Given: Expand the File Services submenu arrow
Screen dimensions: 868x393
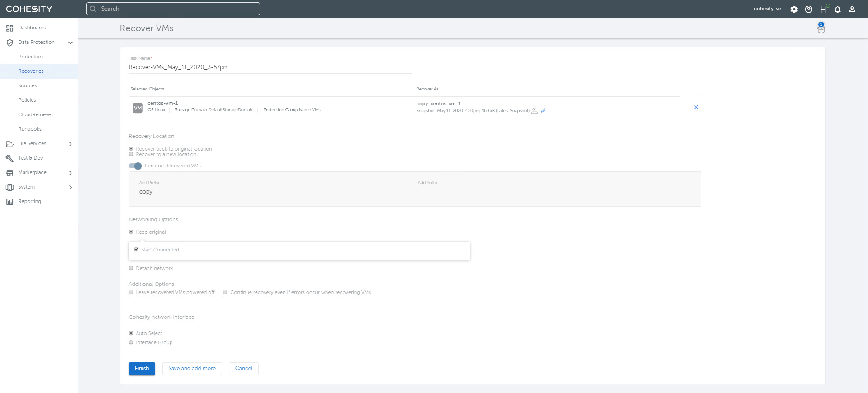Looking at the screenshot, I should [x=70, y=144].
